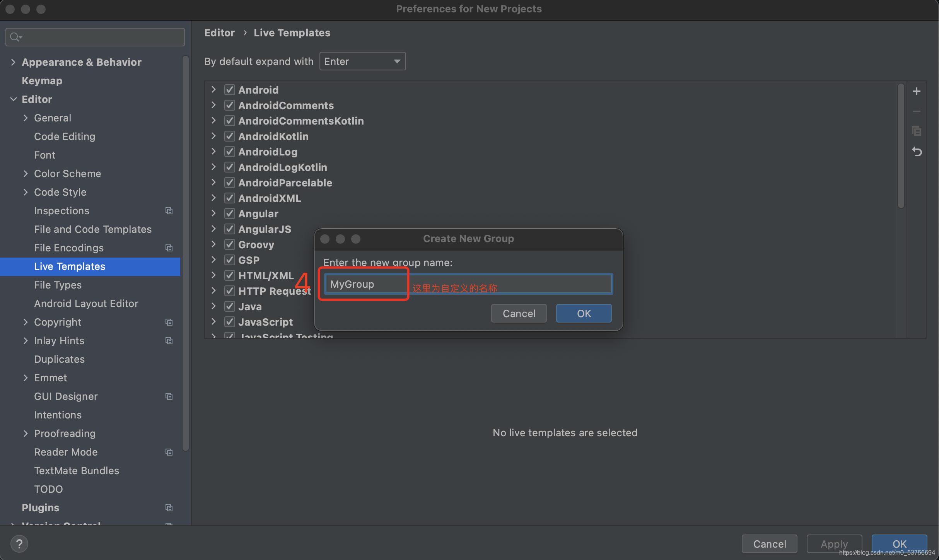Select the Appearance & Behavior section

tap(81, 61)
